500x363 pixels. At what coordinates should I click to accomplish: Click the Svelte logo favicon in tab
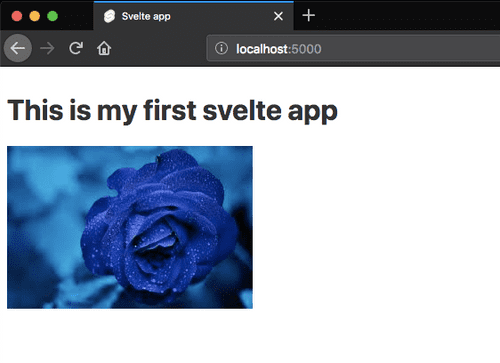tap(109, 16)
